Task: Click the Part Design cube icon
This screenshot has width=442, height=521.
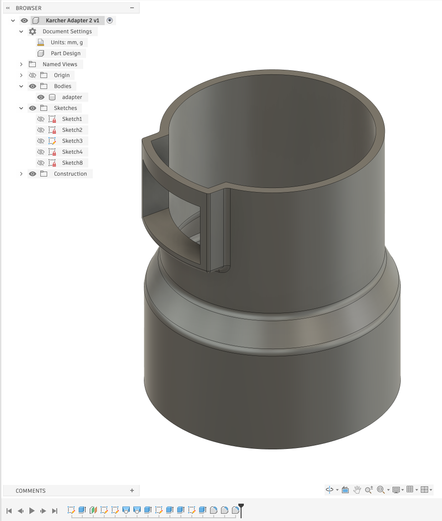Action: point(41,53)
